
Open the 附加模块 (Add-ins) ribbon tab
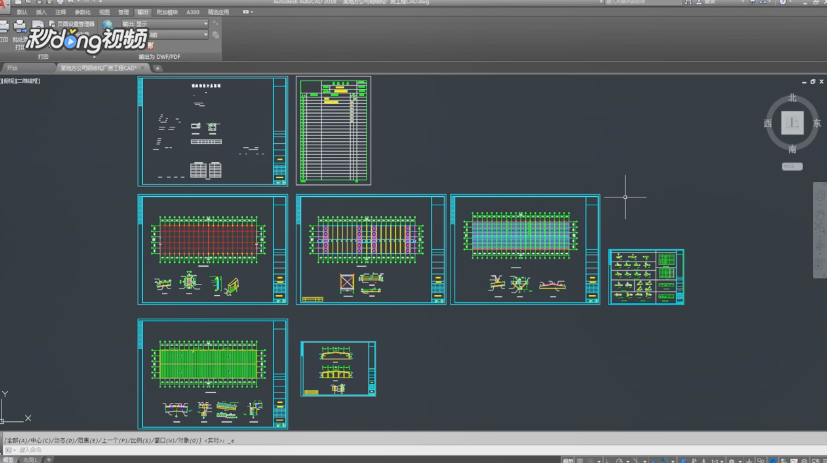click(167, 12)
